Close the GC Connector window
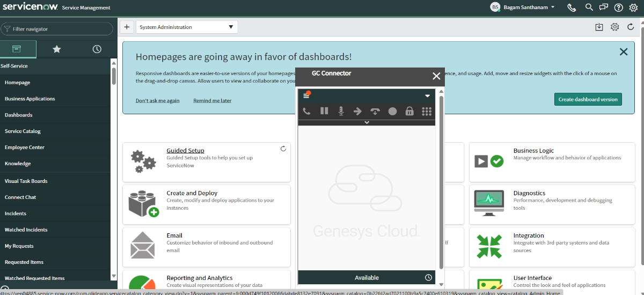 click(x=436, y=76)
